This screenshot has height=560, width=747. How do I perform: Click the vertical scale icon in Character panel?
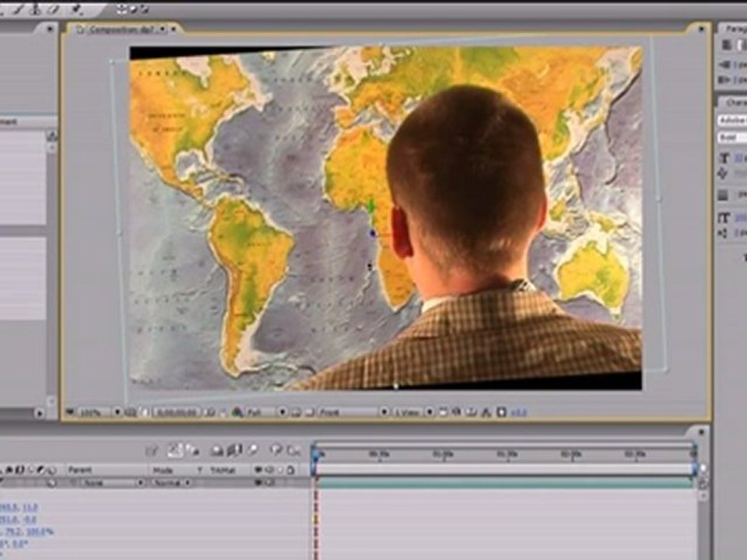[724, 218]
